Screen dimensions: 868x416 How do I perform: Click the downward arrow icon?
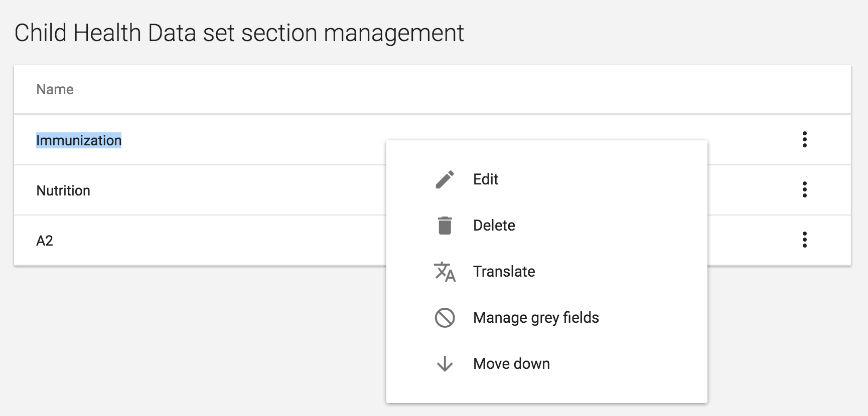point(445,364)
